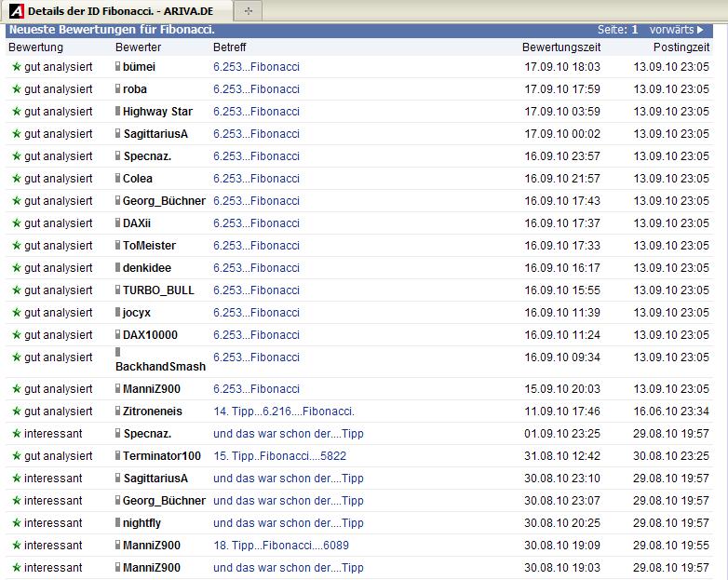The height and width of the screenshot is (580, 728).
Task: Click the vorwärts arrow icon
Action: click(x=701, y=30)
